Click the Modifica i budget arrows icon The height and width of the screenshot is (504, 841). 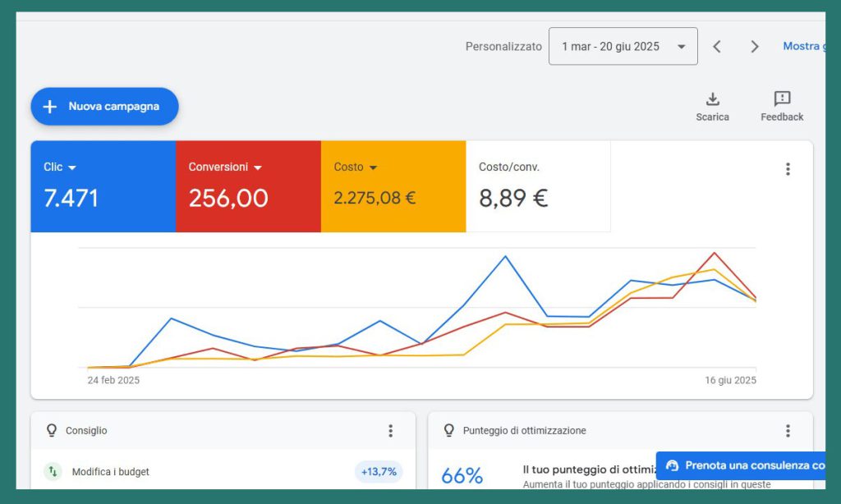53,472
